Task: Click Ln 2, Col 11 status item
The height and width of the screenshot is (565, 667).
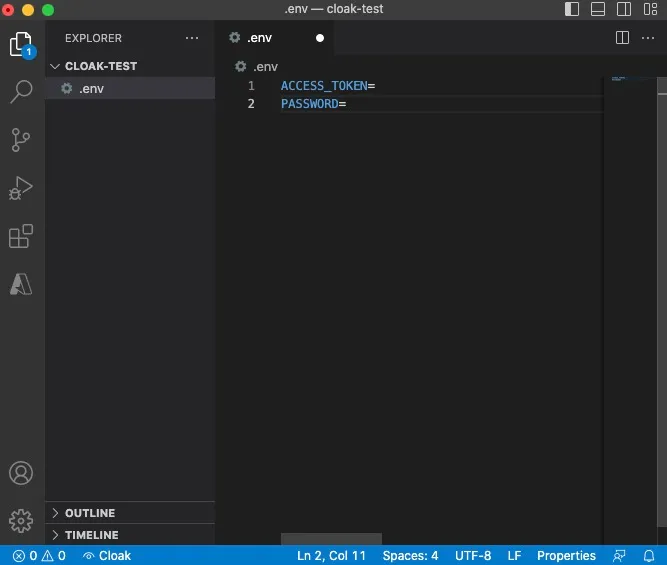Action: (331, 555)
